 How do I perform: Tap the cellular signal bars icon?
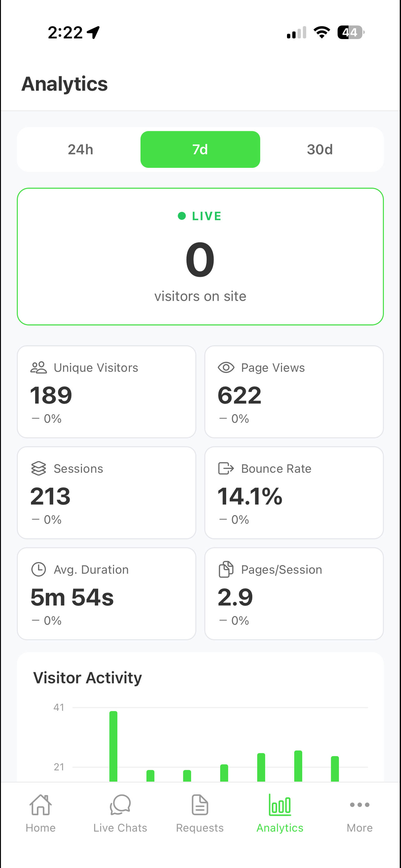297,32
